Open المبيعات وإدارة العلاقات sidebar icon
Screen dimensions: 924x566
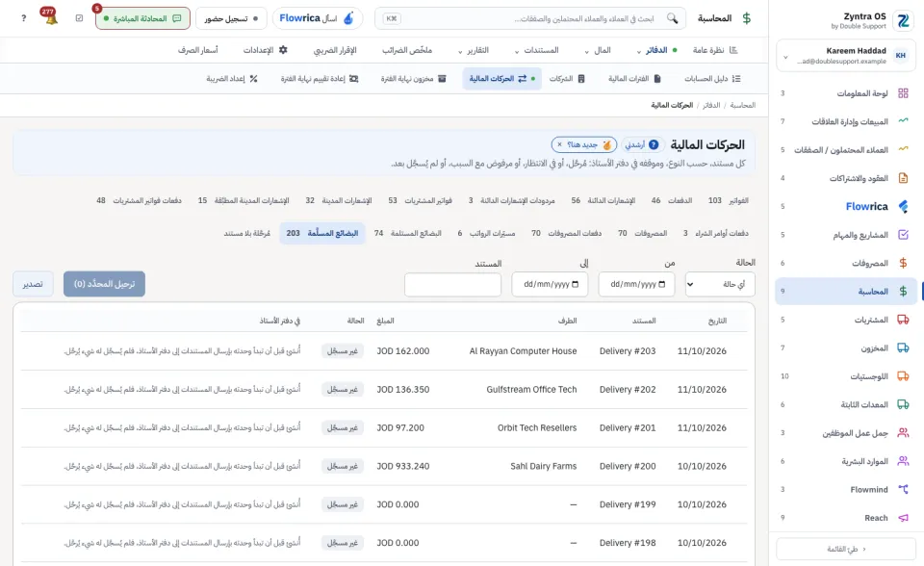click(903, 121)
